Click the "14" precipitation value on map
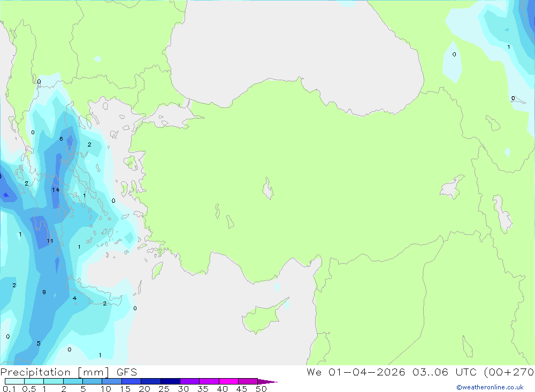 (x=56, y=190)
